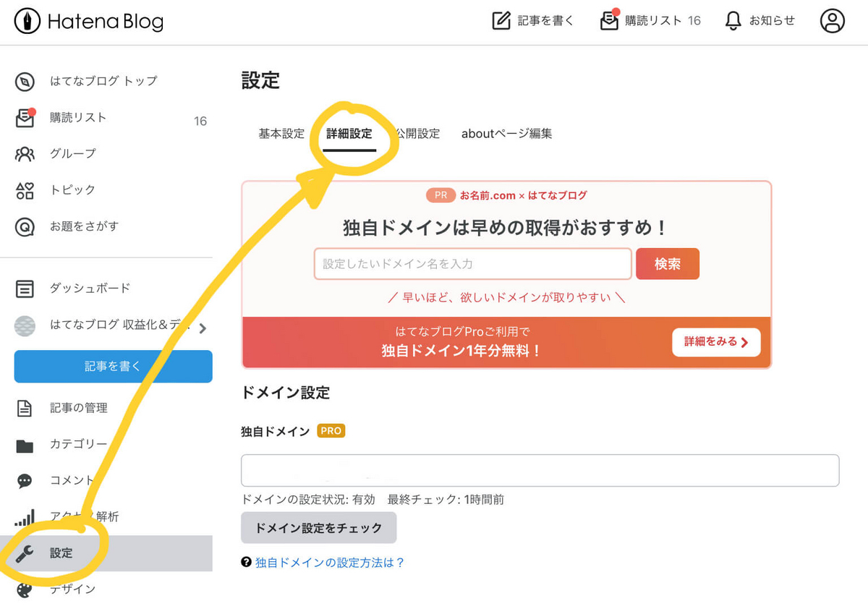
Task: Click the お知らせ bell icon
Action: 733,21
